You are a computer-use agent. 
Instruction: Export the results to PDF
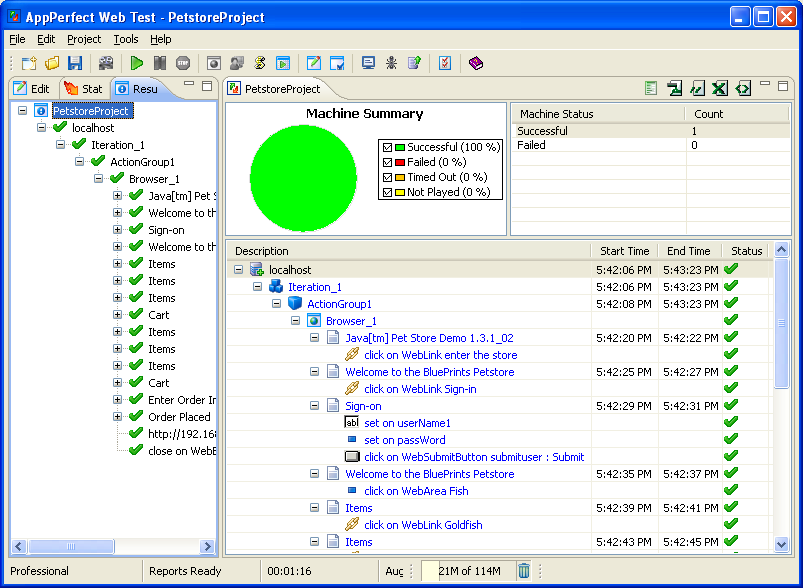pos(674,89)
